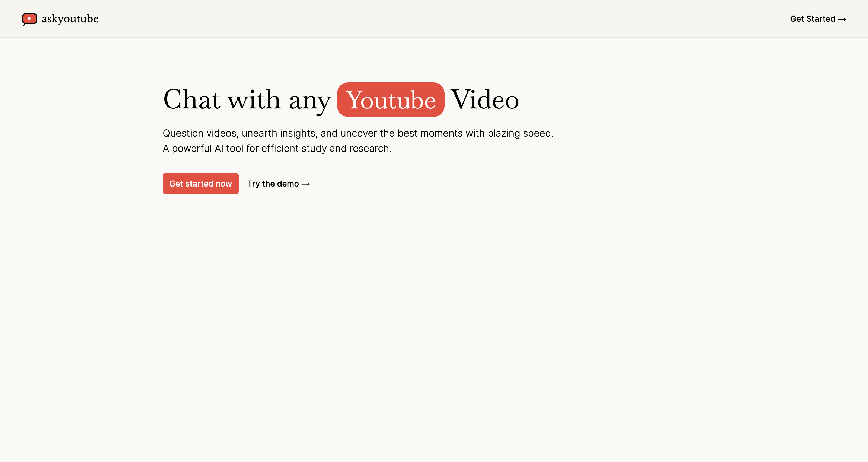Click the askyoutube speech bubble logo icon

(x=29, y=19)
